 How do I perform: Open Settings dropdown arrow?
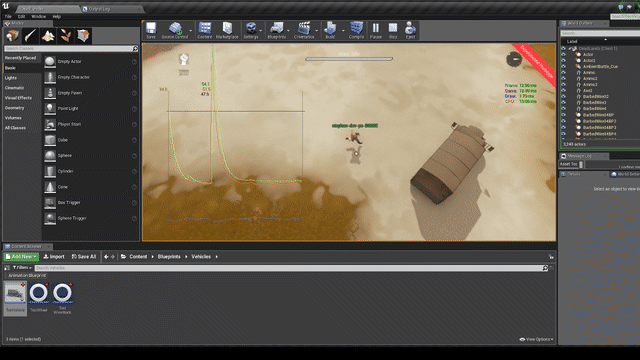click(260, 31)
